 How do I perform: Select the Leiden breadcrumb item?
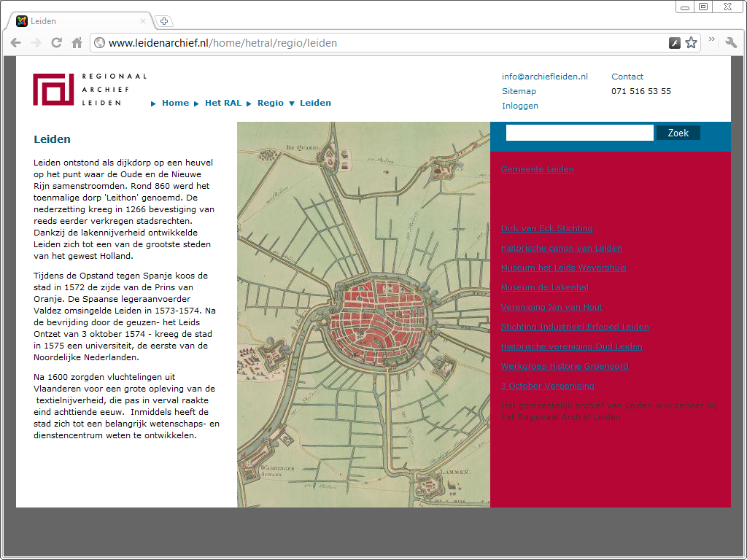click(x=315, y=103)
